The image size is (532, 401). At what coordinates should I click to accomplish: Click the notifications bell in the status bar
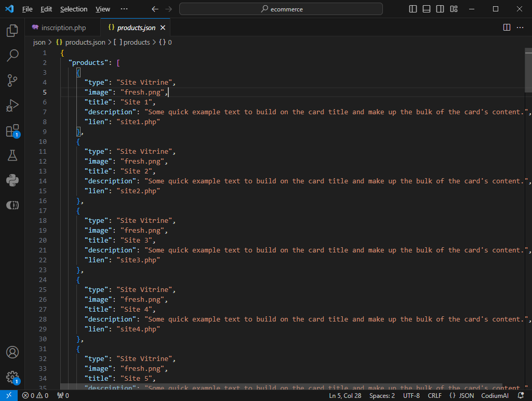pyautogui.click(x=521, y=395)
